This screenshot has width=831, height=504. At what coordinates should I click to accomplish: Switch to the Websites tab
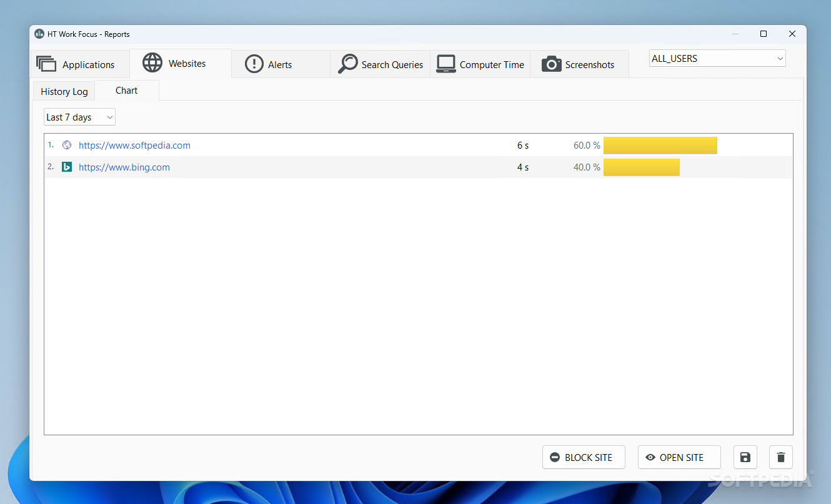[181, 64]
